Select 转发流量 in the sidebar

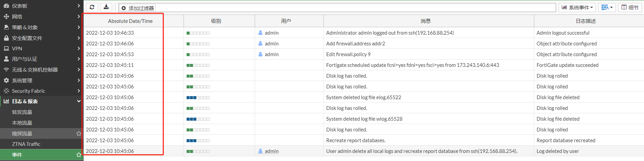(x=22, y=112)
